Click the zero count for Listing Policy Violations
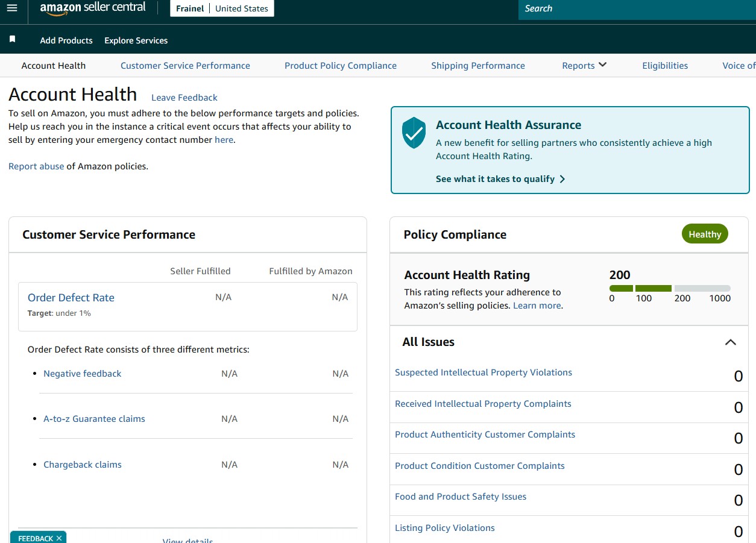Viewport: 756px width, 543px height. [x=738, y=532]
